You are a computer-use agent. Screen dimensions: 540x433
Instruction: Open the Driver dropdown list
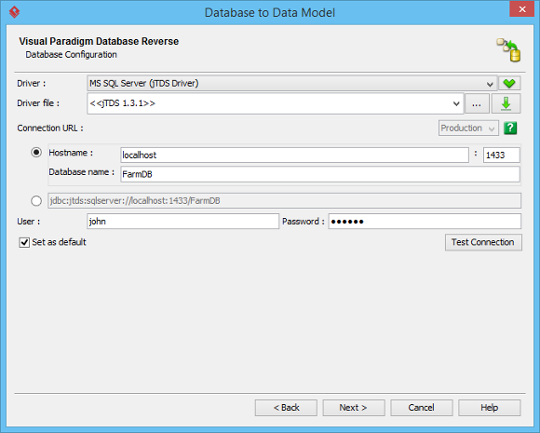point(292,83)
